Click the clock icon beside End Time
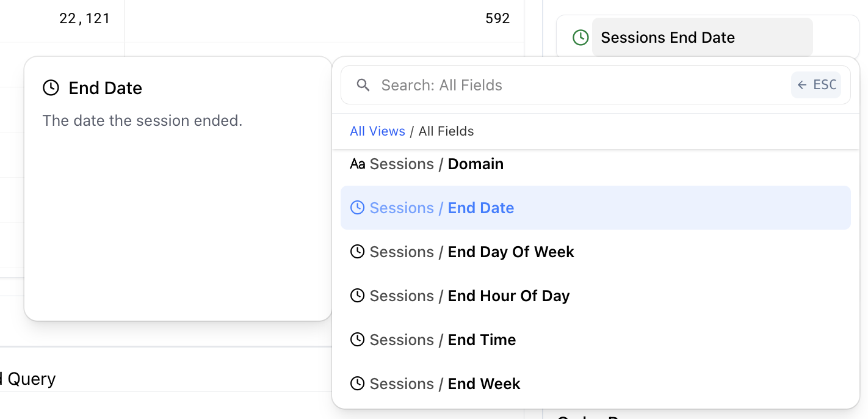 (357, 340)
